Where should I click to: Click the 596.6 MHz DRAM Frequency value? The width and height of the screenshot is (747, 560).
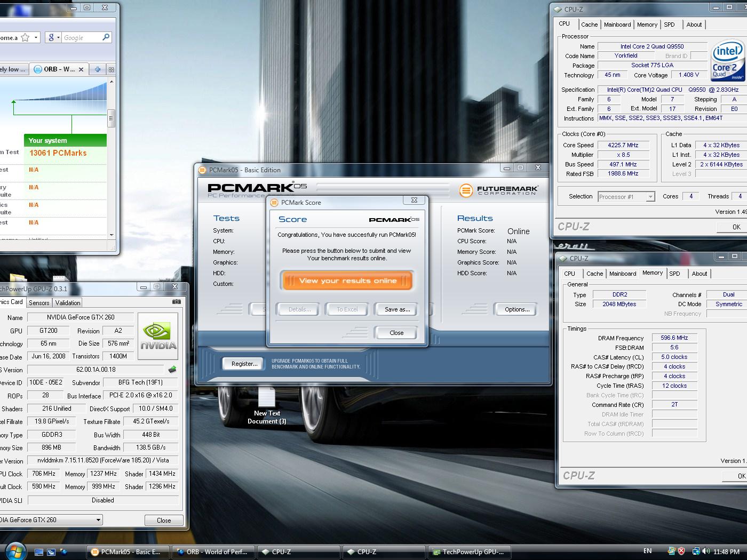point(674,338)
